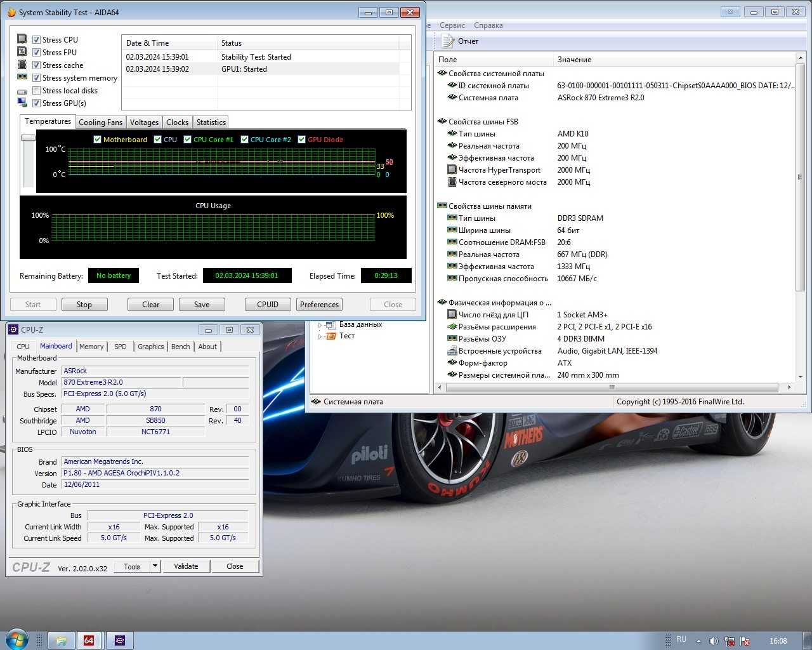Click the Частота северного моста icon

(452, 182)
